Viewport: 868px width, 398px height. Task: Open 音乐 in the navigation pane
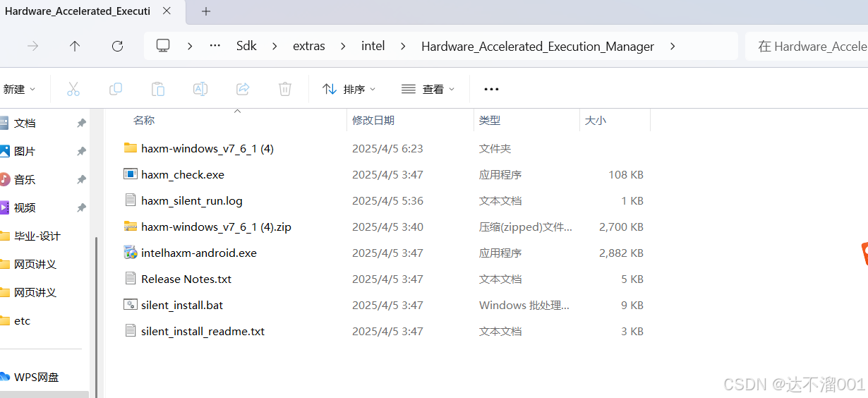click(x=25, y=179)
